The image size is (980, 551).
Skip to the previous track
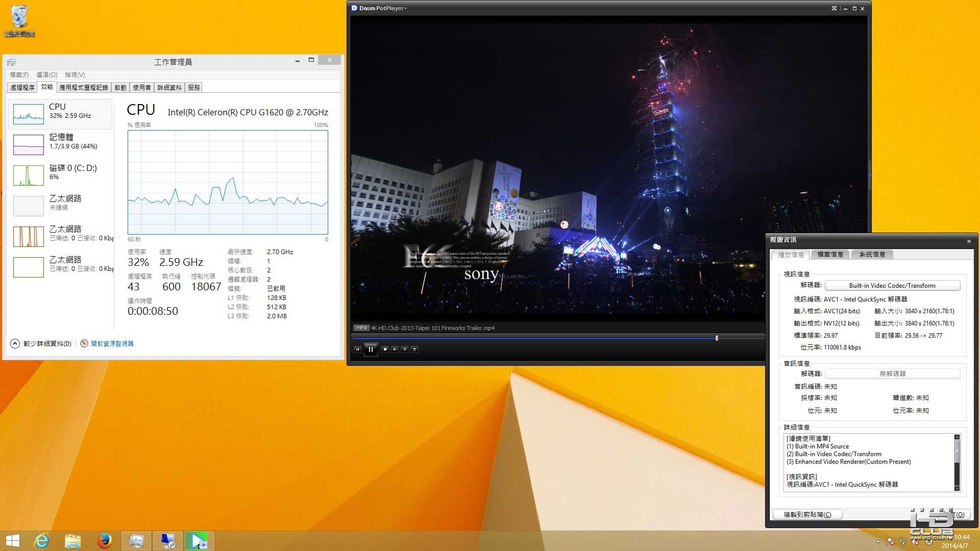click(x=357, y=349)
